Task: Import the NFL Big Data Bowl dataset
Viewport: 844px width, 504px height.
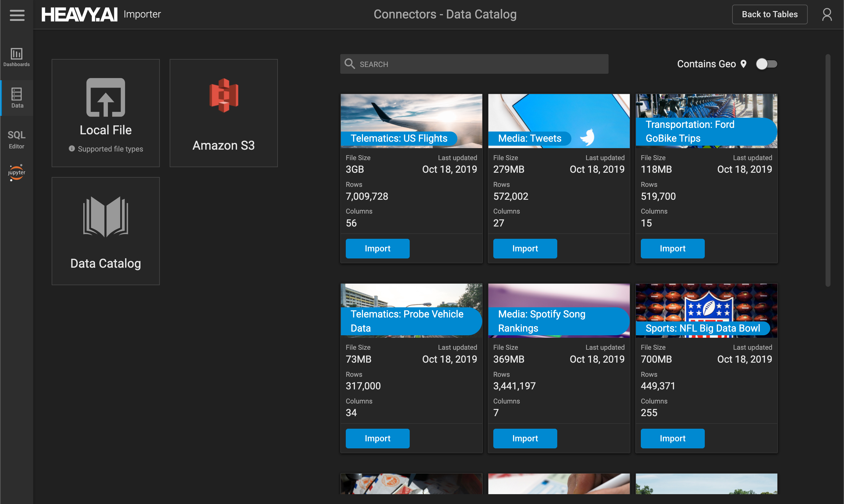Action: pos(672,438)
